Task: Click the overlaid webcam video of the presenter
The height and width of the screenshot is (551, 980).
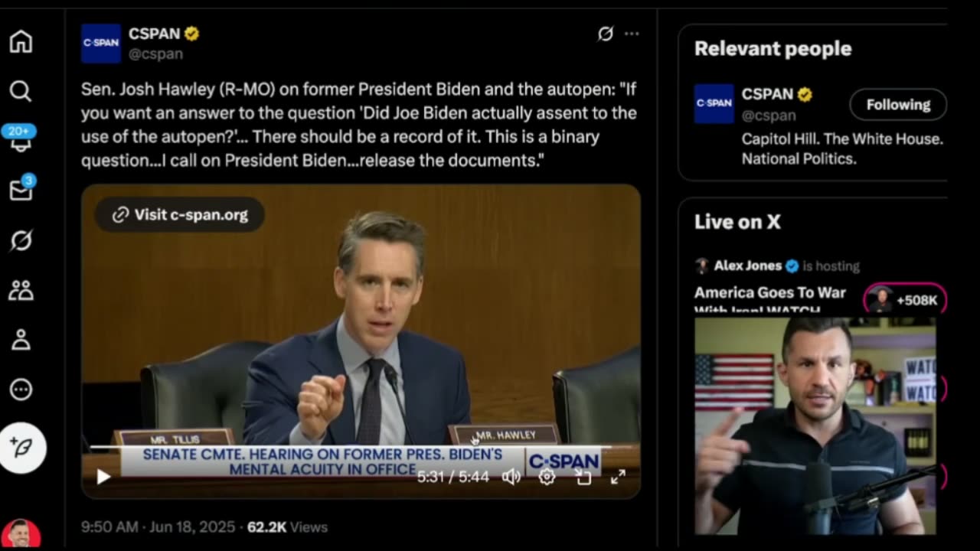Action: point(815,425)
